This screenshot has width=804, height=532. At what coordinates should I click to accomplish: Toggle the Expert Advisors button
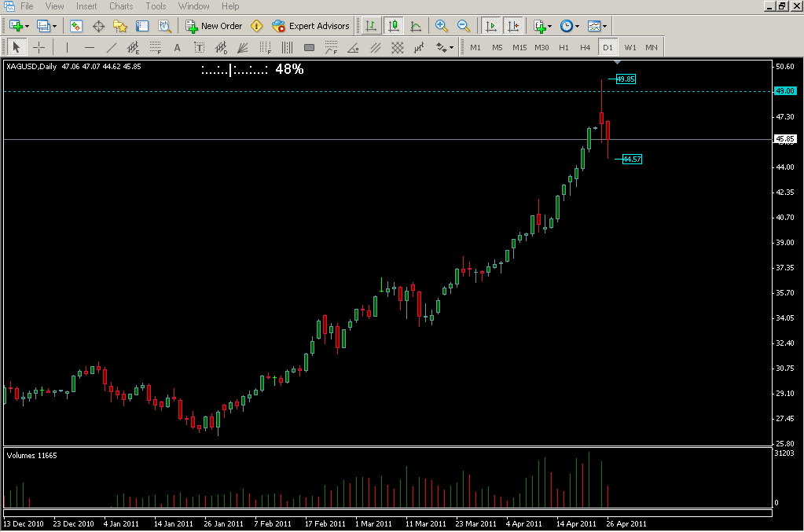tap(310, 26)
